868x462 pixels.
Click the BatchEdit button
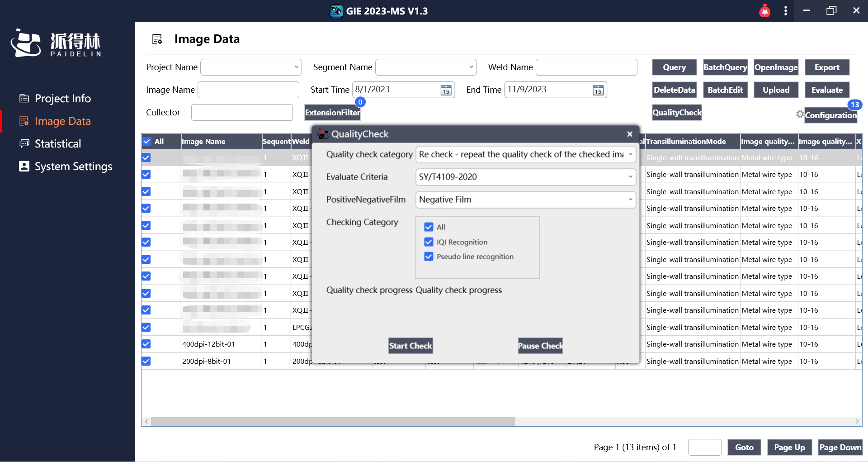pos(725,90)
